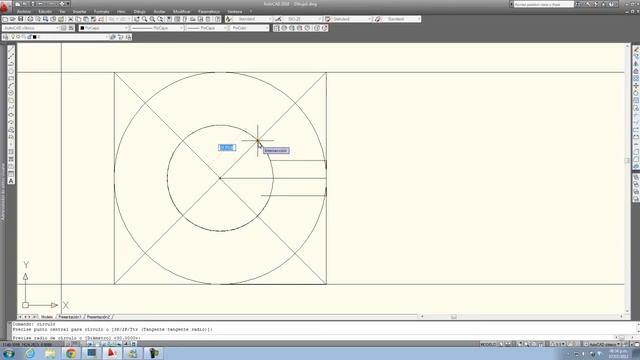This screenshot has height=360, width=640.
Task: Open the PorColor plot style dropdown
Action: 249,28
